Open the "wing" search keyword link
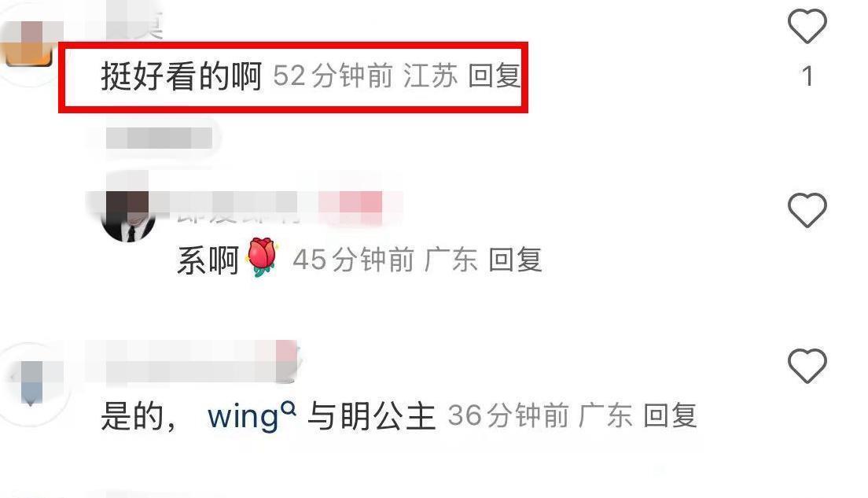 (x=242, y=416)
